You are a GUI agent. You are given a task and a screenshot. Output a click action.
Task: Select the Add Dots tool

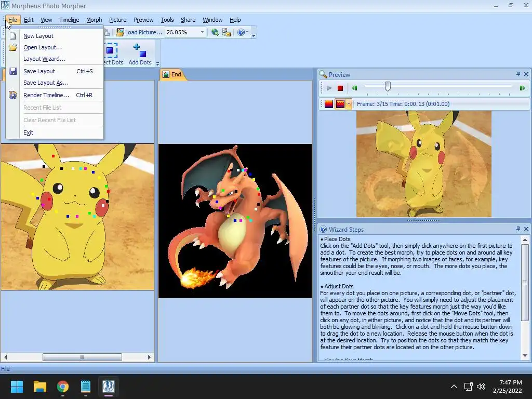(x=140, y=54)
